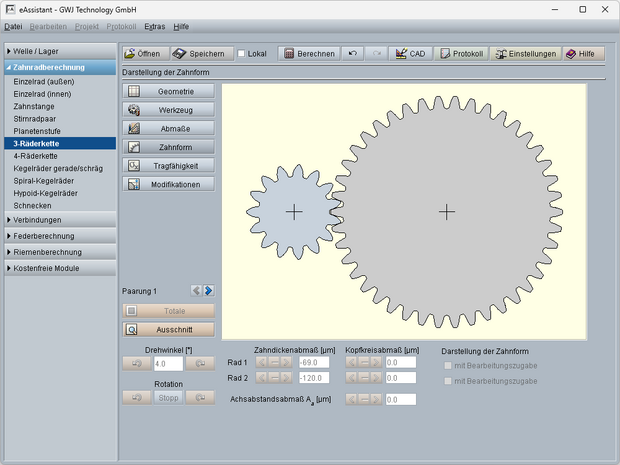
Task: Open the CAD export button
Action: click(412, 54)
